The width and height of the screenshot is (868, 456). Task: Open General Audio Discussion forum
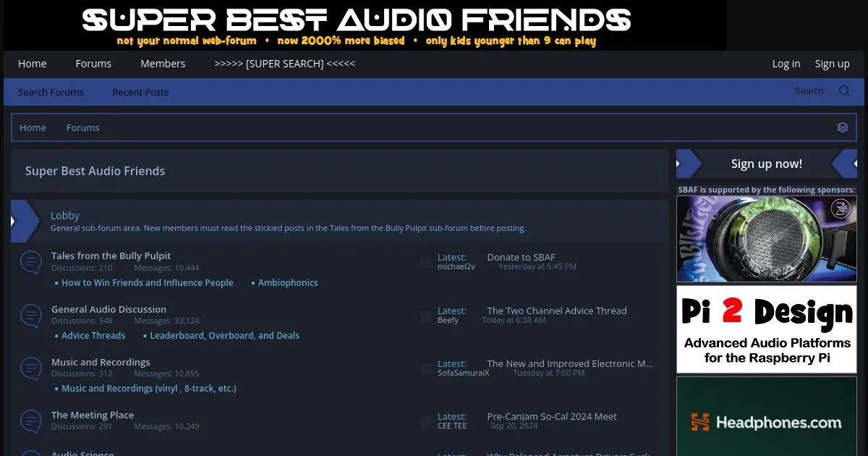click(x=109, y=309)
